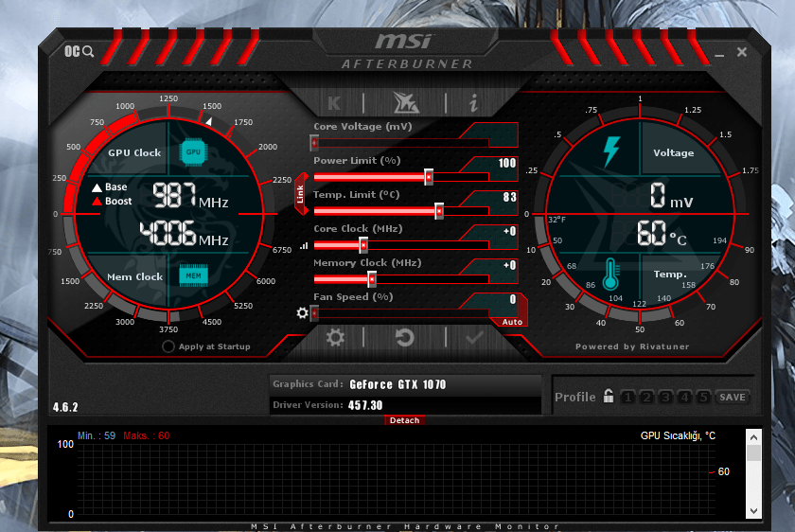Click the teal MEM chip icon
The image size is (795, 532).
click(x=193, y=275)
